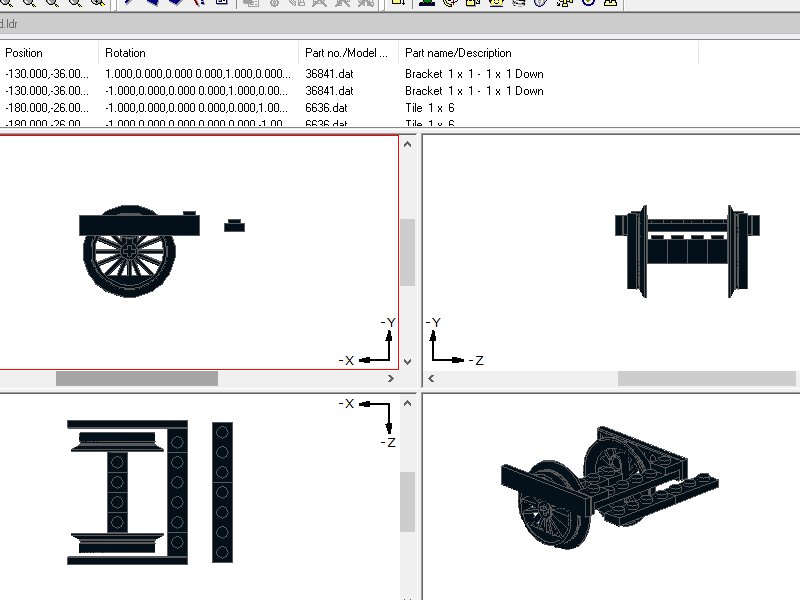The height and width of the screenshot is (600, 800).
Task: Click horizontal scrollbar thumb under the side view
Action: pos(137,379)
